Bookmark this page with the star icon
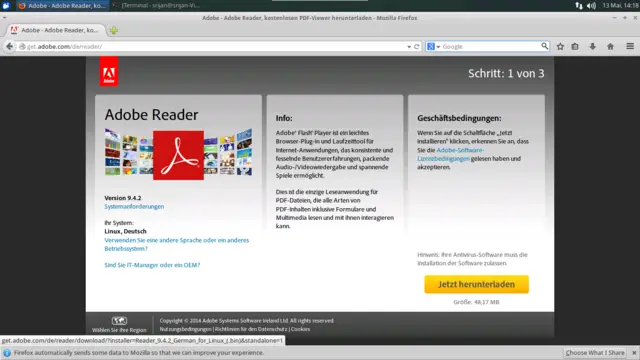The width and height of the screenshot is (640, 360). [560, 47]
